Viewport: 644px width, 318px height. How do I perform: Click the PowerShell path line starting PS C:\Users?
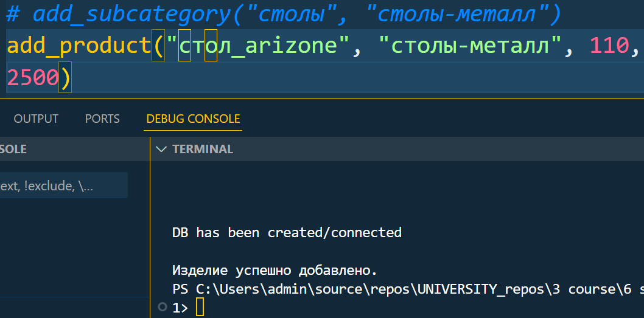point(408,289)
